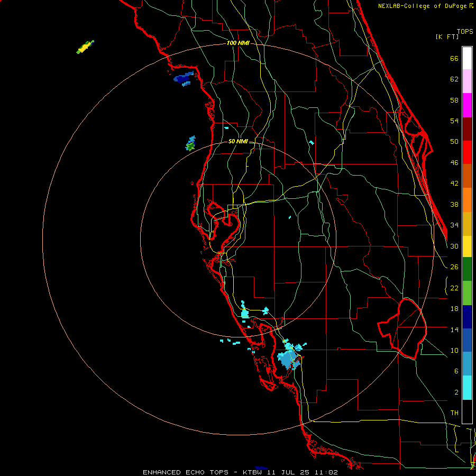476x476 pixels.
Task: Click the 100 NMI range ring label
Action: coord(238,43)
